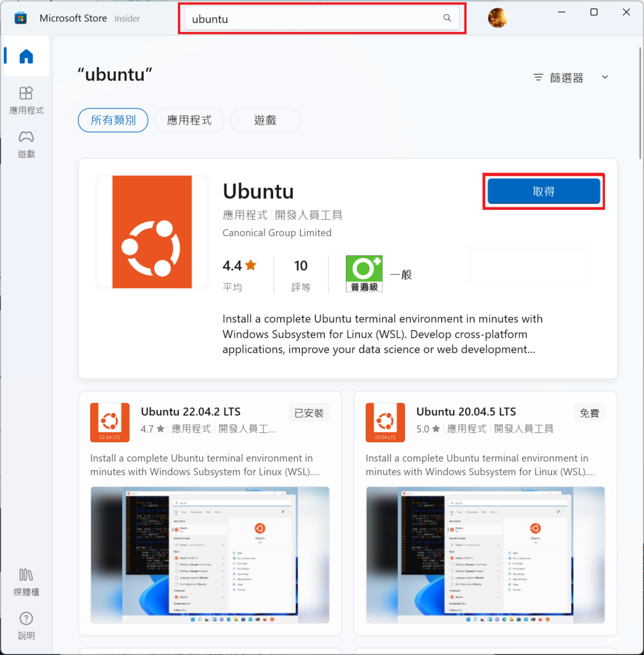644x655 pixels.
Task: Select the 遊戲 category pill
Action: [265, 120]
